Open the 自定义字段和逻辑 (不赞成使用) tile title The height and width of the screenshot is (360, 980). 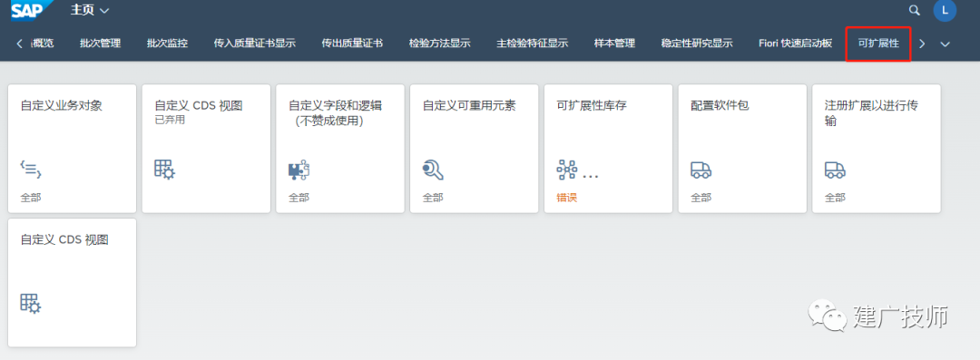335,113
